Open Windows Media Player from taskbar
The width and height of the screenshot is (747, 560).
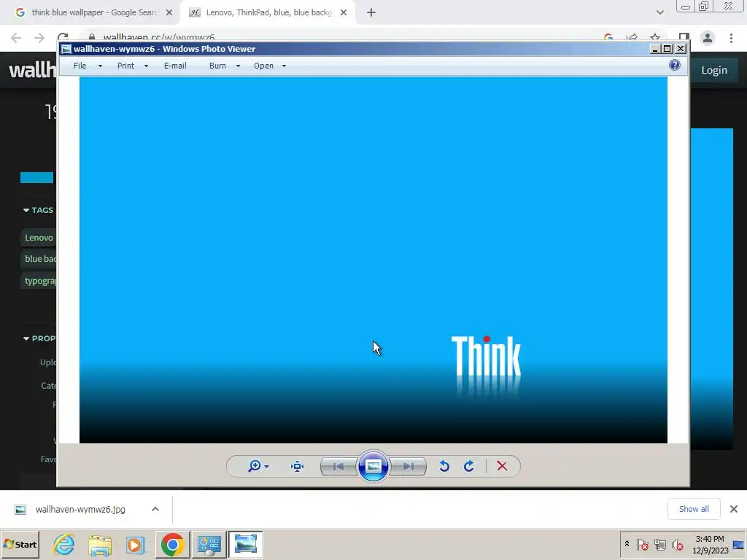coord(135,544)
